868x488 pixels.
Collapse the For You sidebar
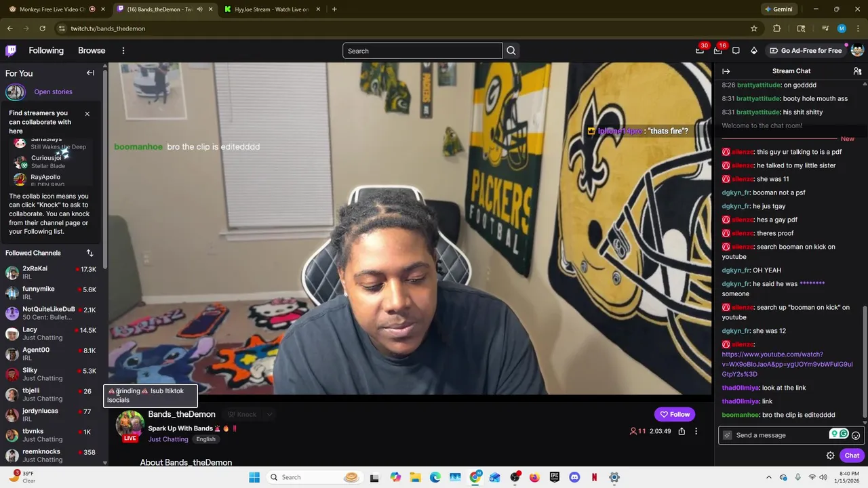click(90, 73)
